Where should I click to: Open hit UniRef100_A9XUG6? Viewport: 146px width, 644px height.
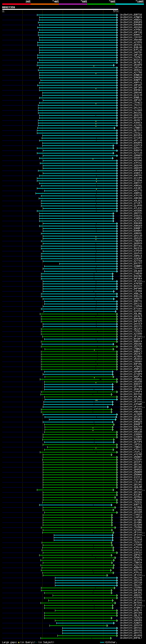(x=131, y=27)
